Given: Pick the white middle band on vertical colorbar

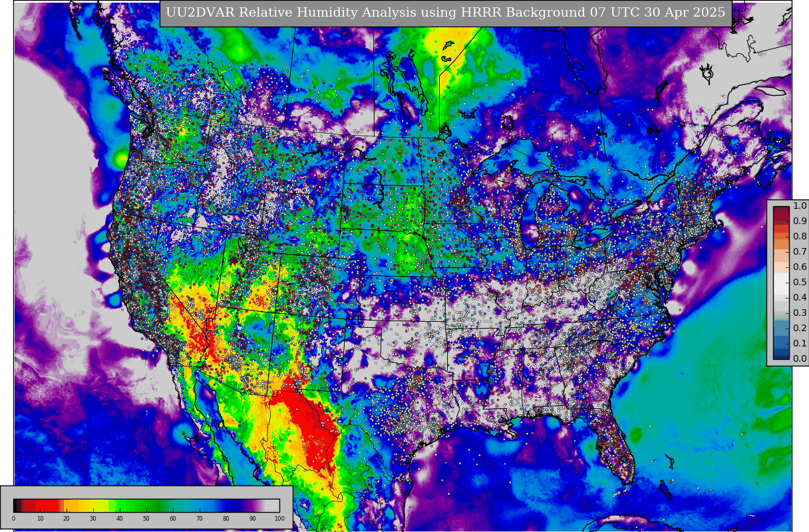Looking at the screenshot, I should 781,283.
